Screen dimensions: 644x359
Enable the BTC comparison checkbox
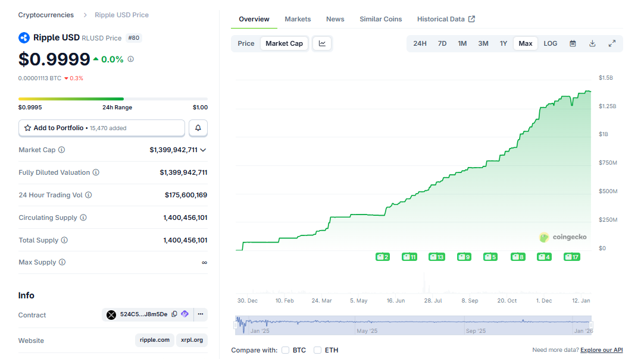point(286,350)
